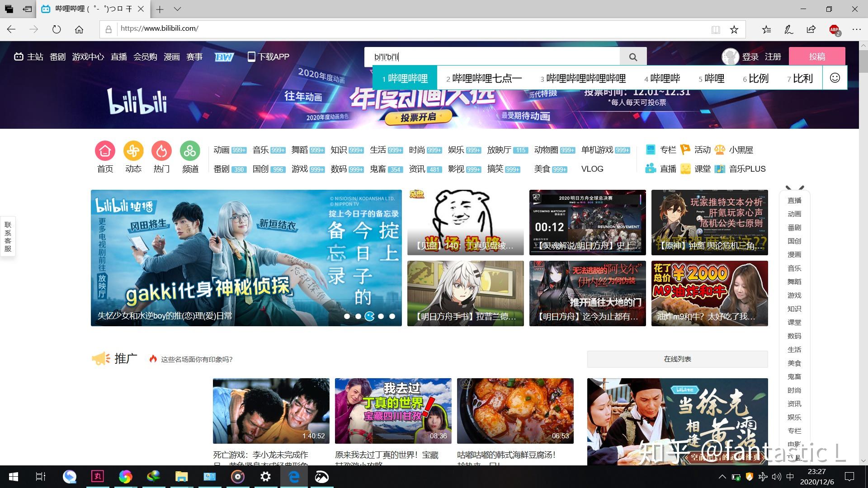Click the search magnifier button
This screenshot has width=868, height=488.
pyautogui.click(x=633, y=57)
